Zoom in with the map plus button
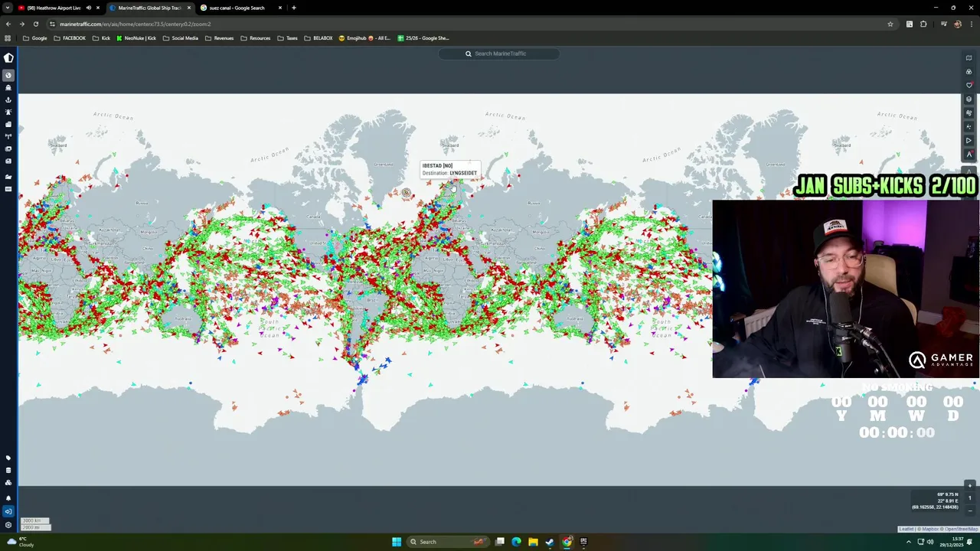Screen dimensions: 980x551 click(x=970, y=486)
